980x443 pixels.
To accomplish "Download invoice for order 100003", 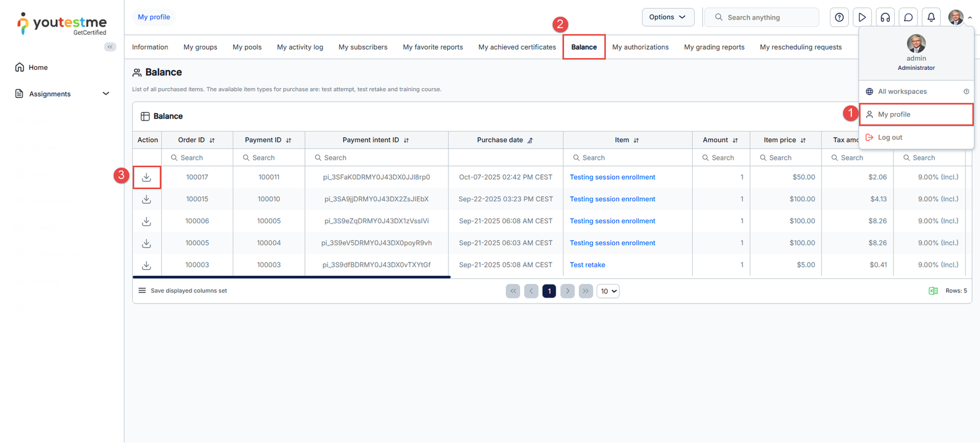I will 146,266.
